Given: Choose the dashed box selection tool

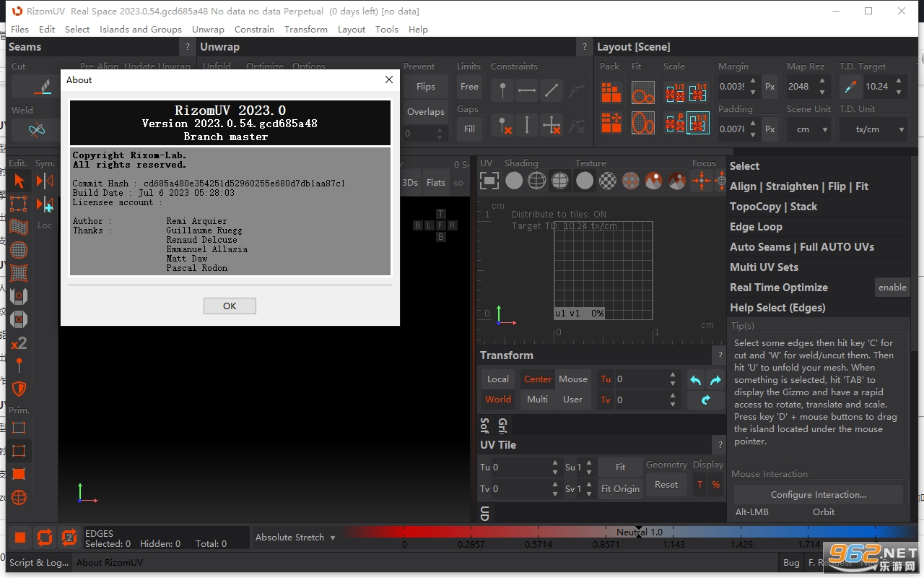Looking at the screenshot, I should click(x=19, y=204).
